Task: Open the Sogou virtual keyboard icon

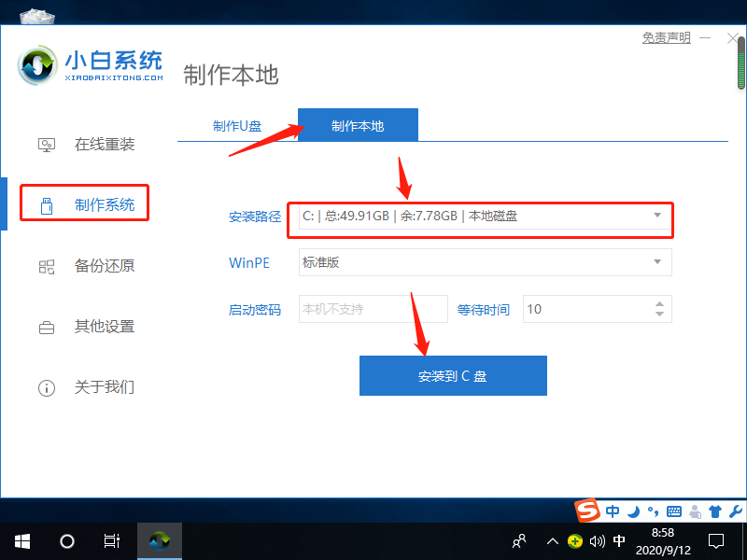Action: 674,511
